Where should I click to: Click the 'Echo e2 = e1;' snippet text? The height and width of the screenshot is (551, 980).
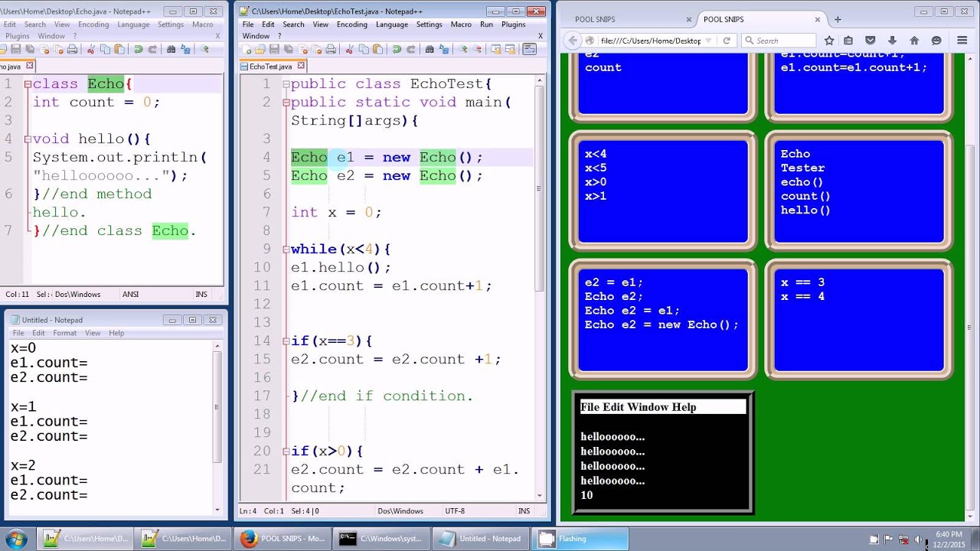(x=632, y=311)
